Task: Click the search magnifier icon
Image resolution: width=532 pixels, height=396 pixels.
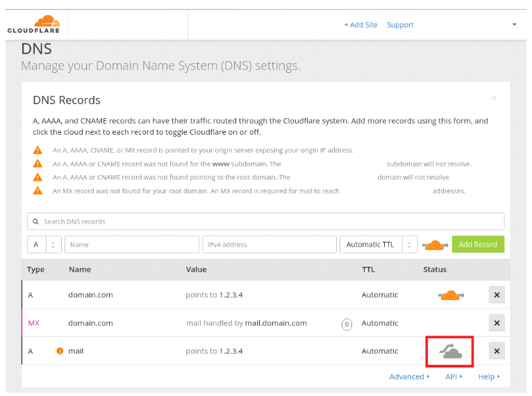Action: [x=35, y=222]
